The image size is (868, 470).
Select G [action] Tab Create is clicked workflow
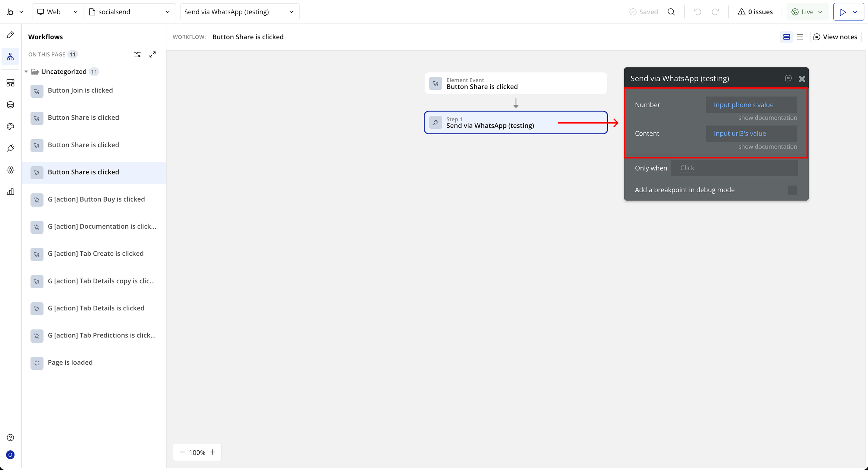tap(95, 253)
